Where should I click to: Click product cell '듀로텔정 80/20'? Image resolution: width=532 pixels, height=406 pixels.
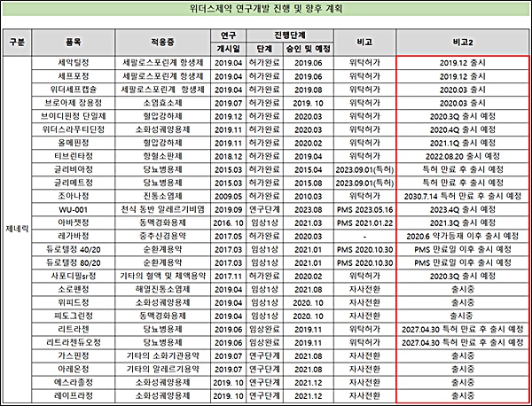pyautogui.click(x=74, y=263)
